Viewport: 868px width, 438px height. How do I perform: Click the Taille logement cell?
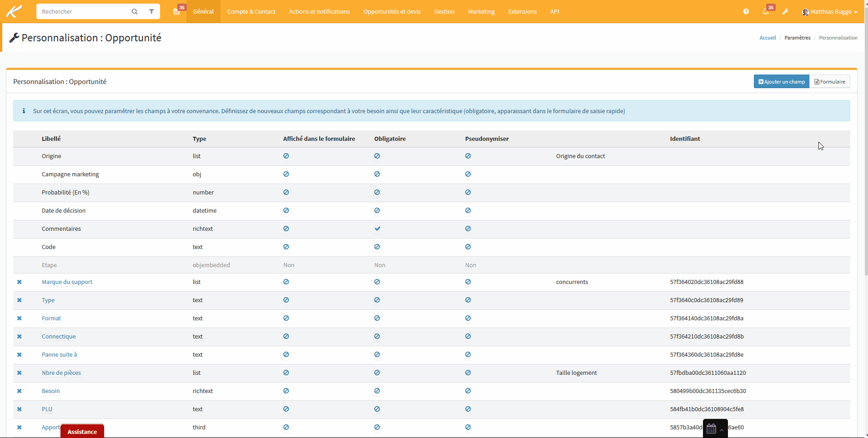pyautogui.click(x=577, y=373)
